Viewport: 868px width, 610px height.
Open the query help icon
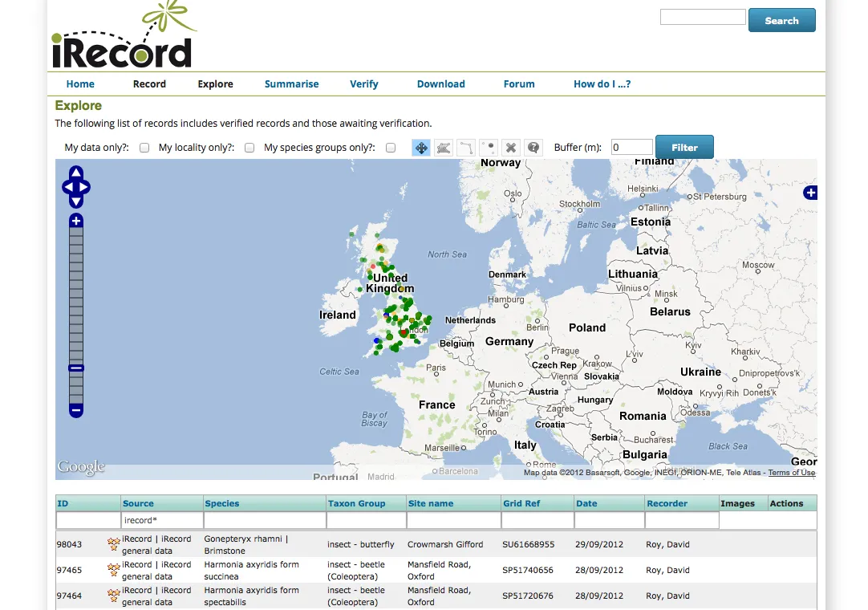click(533, 148)
